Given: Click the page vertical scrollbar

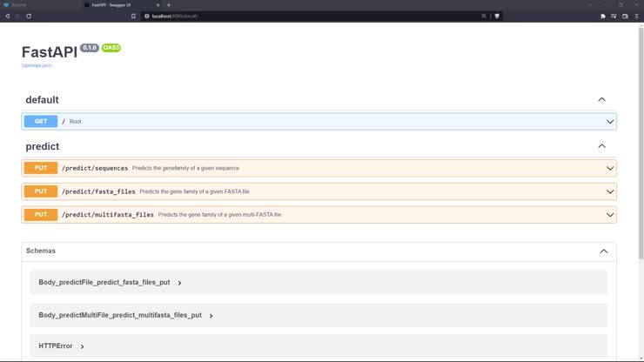Looking at the screenshot, I should coord(641,144).
